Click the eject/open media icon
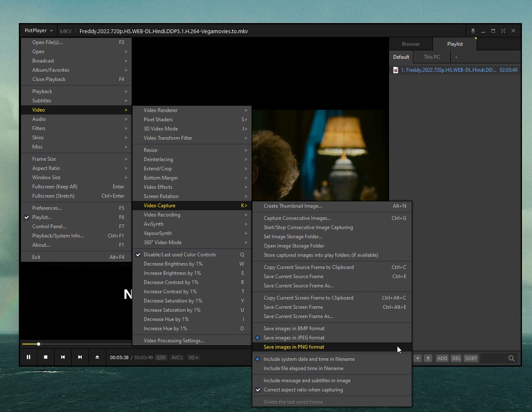 point(97,357)
